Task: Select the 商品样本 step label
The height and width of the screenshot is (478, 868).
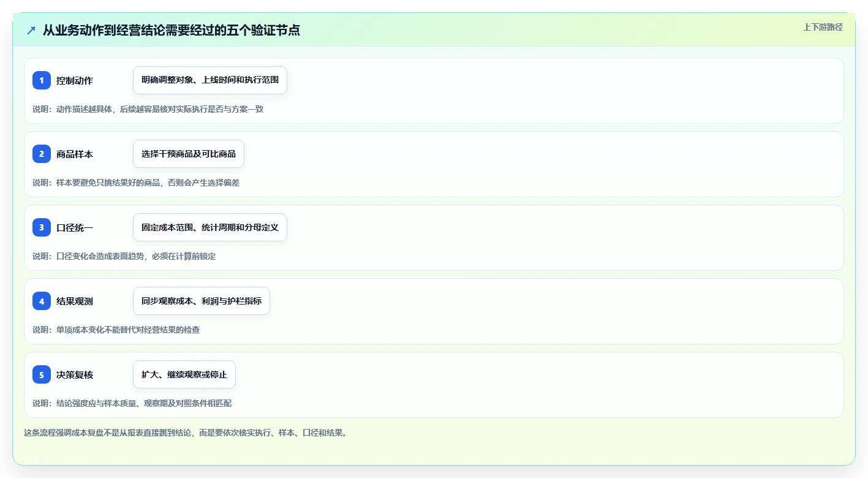Action: point(75,154)
